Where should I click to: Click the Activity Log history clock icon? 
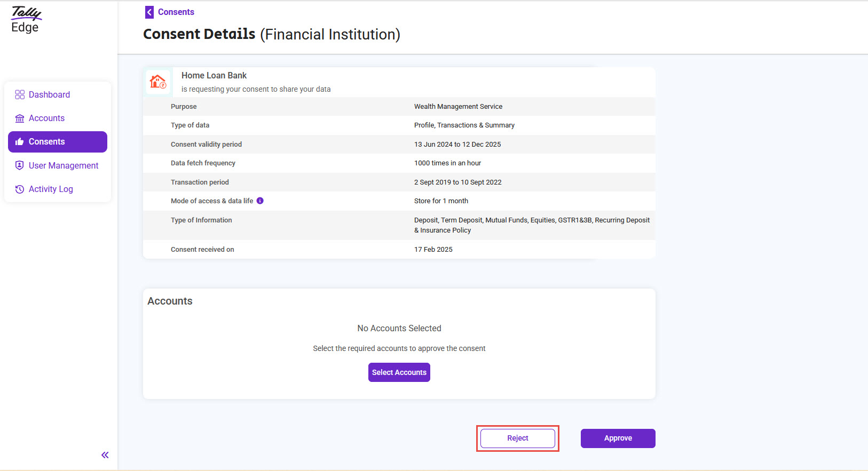(x=20, y=189)
